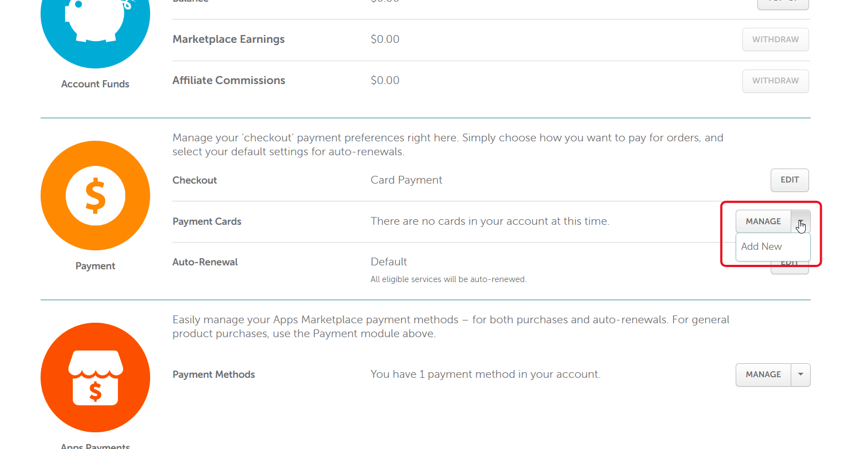This screenshot has width=868, height=449.
Task: Click the Marketplace Earnings row label
Action: pyautogui.click(x=229, y=39)
